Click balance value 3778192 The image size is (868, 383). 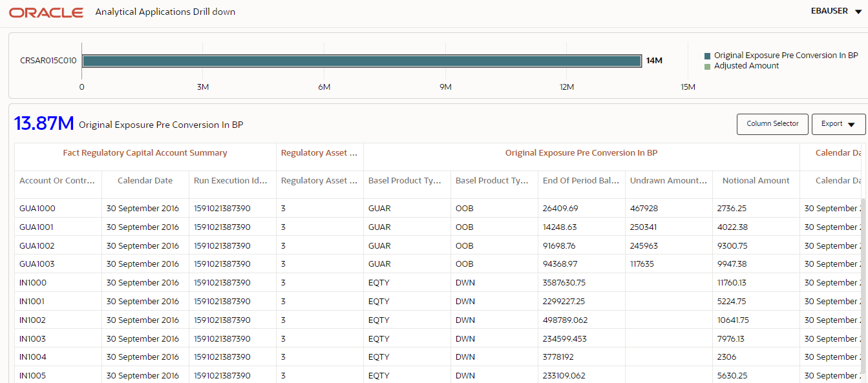point(557,357)
